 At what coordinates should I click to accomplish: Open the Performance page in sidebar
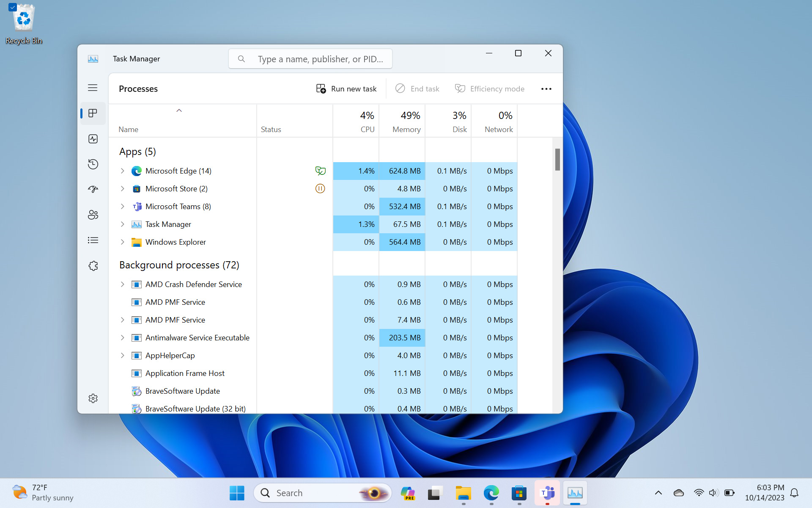click(93, 139)
